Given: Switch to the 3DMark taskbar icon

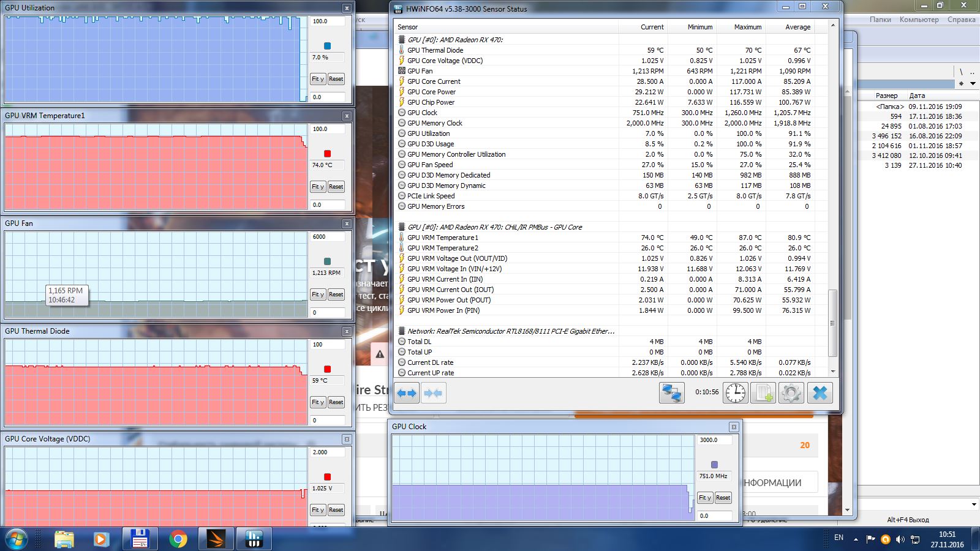Looking at the screenshot, I should click(x=216, y=539).
